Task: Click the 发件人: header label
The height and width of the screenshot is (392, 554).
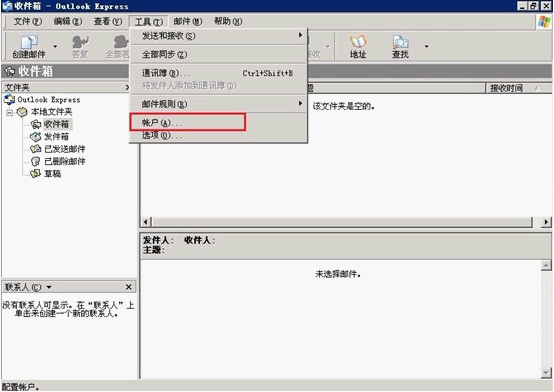Action: [x=158, y=240]
